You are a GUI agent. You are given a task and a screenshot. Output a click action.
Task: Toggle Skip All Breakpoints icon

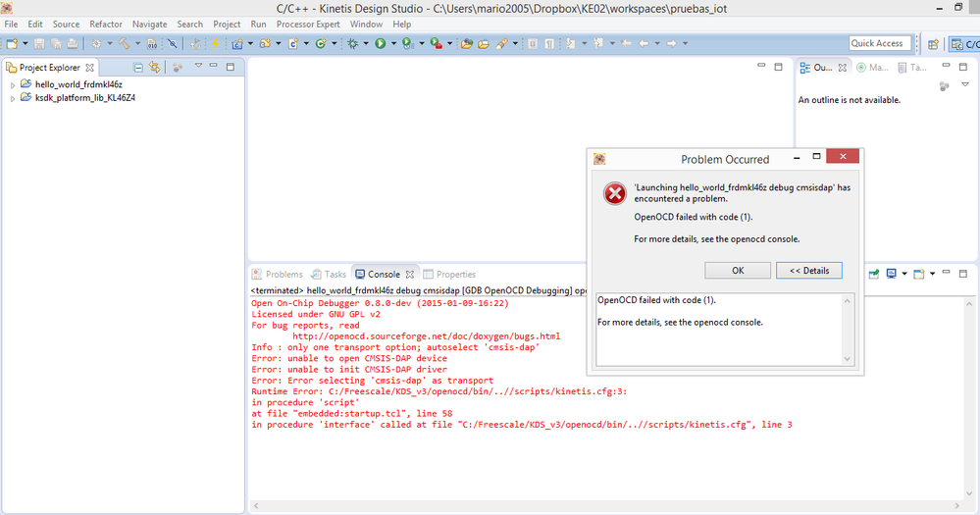click(x=173, y=43)
